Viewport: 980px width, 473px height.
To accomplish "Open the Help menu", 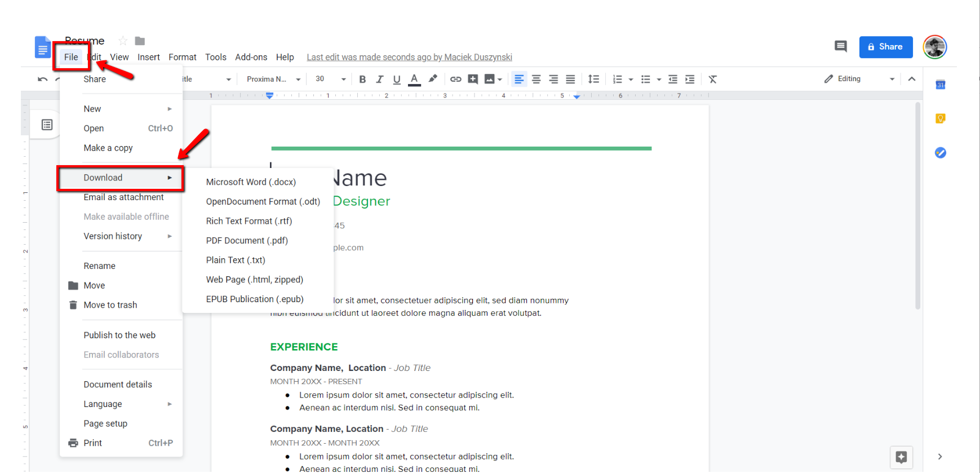I will [285, 57].
